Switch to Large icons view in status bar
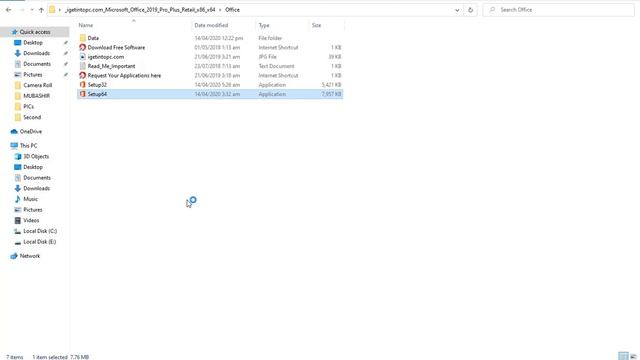This screenshot has height=360, width=640. 633,356
